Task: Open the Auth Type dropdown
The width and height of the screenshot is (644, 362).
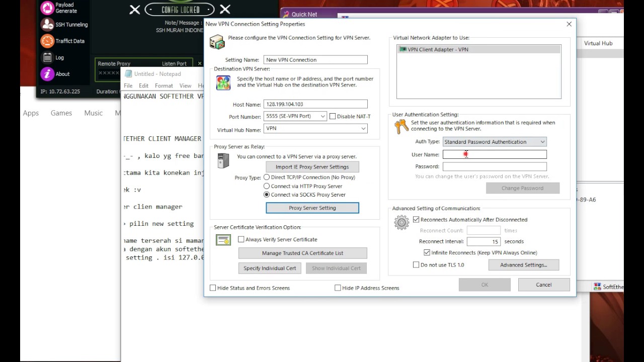Action: tap(495, 142)
